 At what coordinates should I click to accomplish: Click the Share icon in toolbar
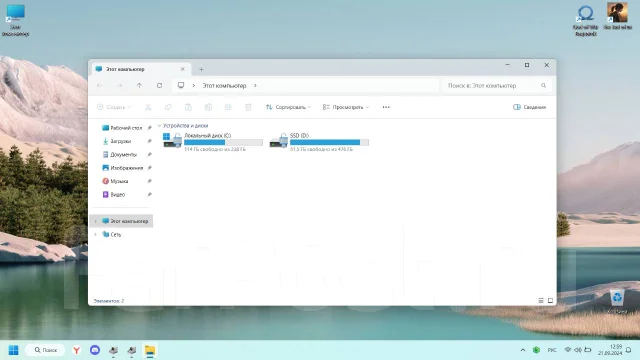click(228, 107)
